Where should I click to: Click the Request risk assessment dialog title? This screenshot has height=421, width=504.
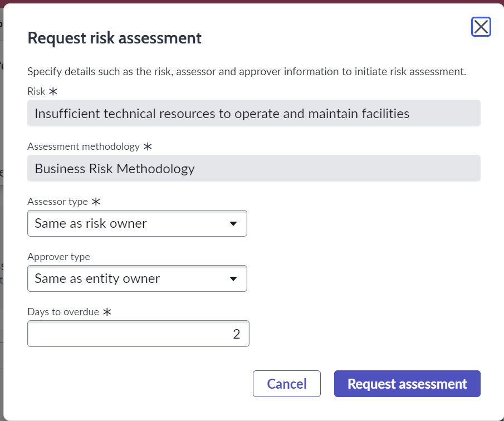pyautogui.click(x=114, y=38)
